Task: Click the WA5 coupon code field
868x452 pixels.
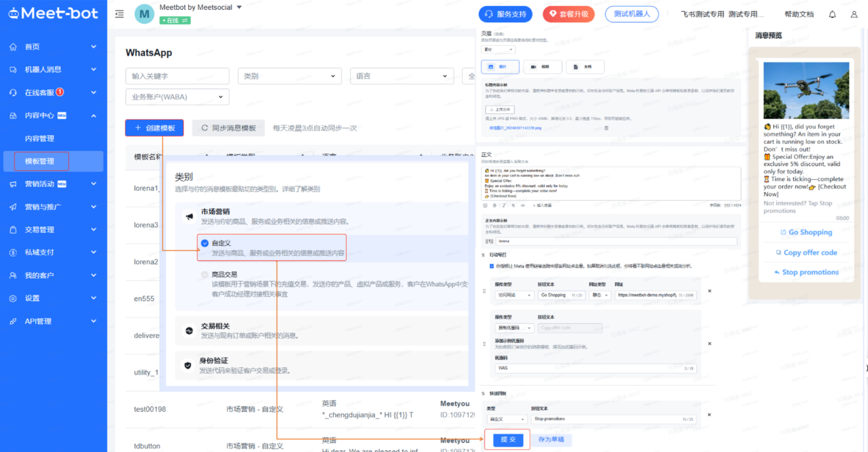Action: 595,368
